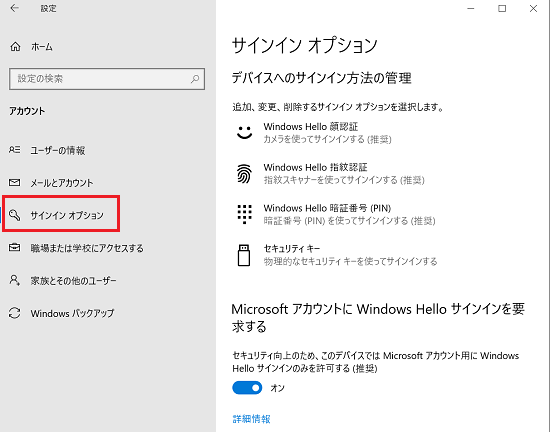Open Windows バックアップ settings

[72, 313]
